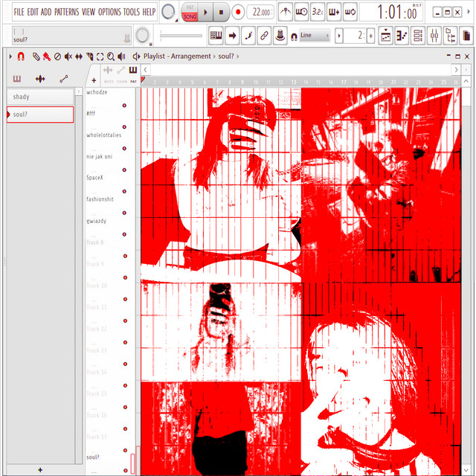The width and height of the screenshot is (476, 476).
Task: Select the mute tool speaker icon
Action: pos(68,57)
